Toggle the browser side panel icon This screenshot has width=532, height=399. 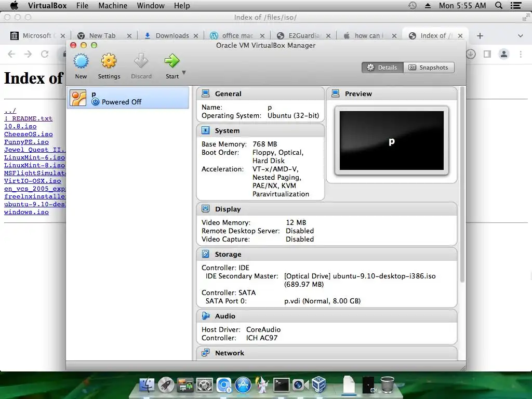point(487,54)
